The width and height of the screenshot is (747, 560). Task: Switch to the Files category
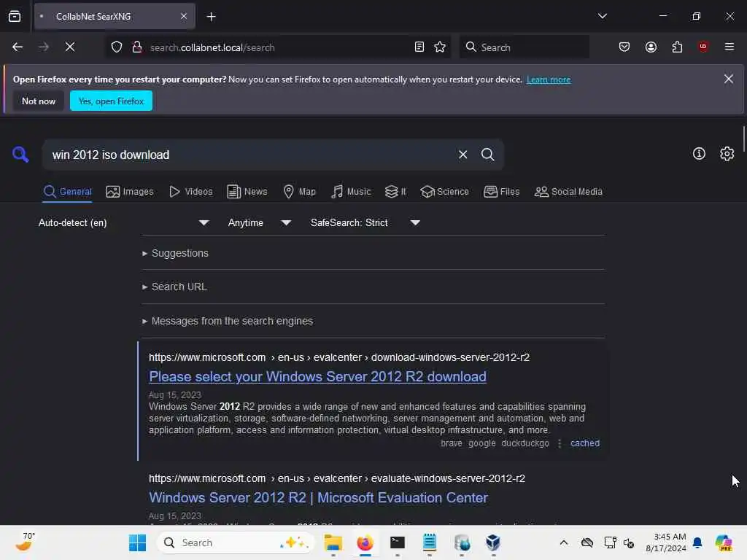pyautogui.click(x=501, y=192)
